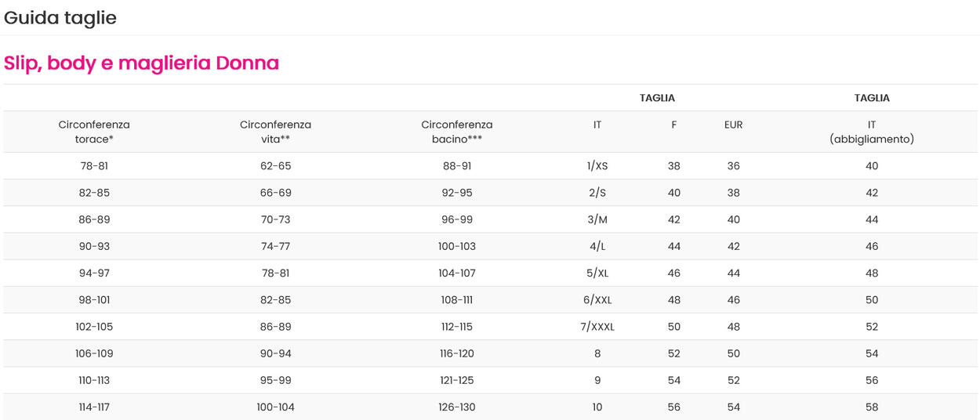Select the "1/XS" size cell
The height and width of the screenshot is (420, 980).
(597, 166)
